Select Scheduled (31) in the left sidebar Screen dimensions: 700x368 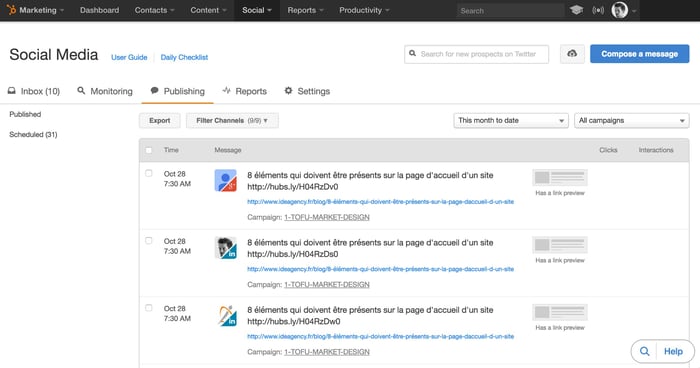(x=33, y=134)
